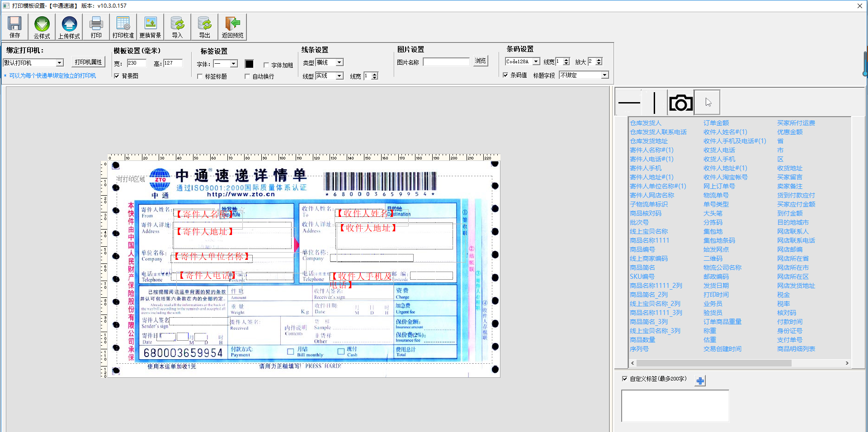Adjust barcode 放大 stepper
The width and height of the screenshot is (868, 432).
599,61
